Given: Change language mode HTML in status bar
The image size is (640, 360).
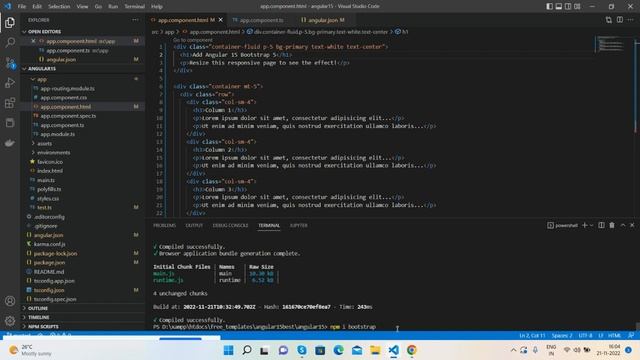Looking at the screenshot, I should [614, 336].
